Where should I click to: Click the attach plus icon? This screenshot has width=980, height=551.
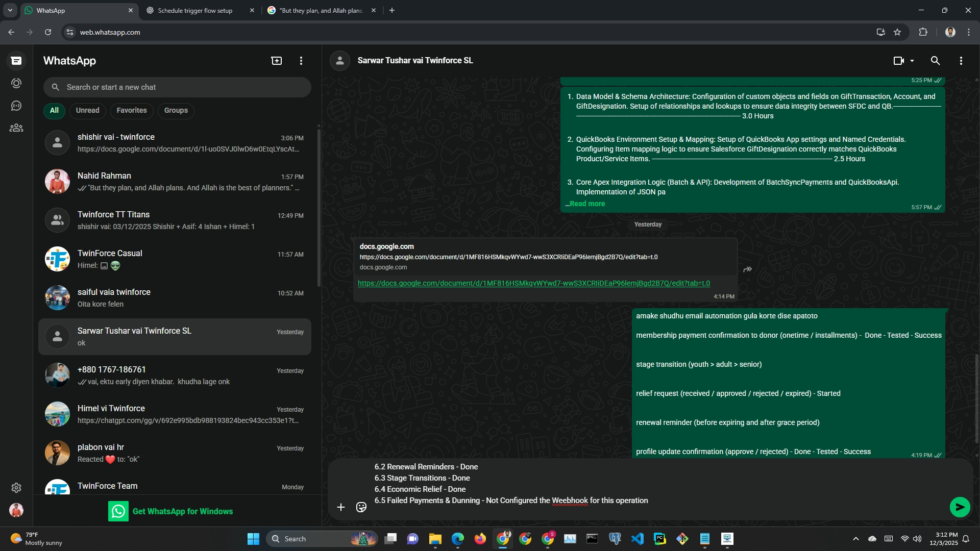[x=341, y=507]
